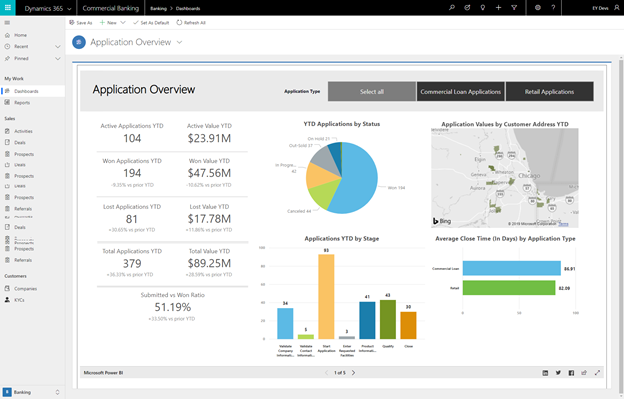Select all application types
Image resolution: width=624 pixels, height=400 pixels.
pyautogui.click(x=371, y=91)
